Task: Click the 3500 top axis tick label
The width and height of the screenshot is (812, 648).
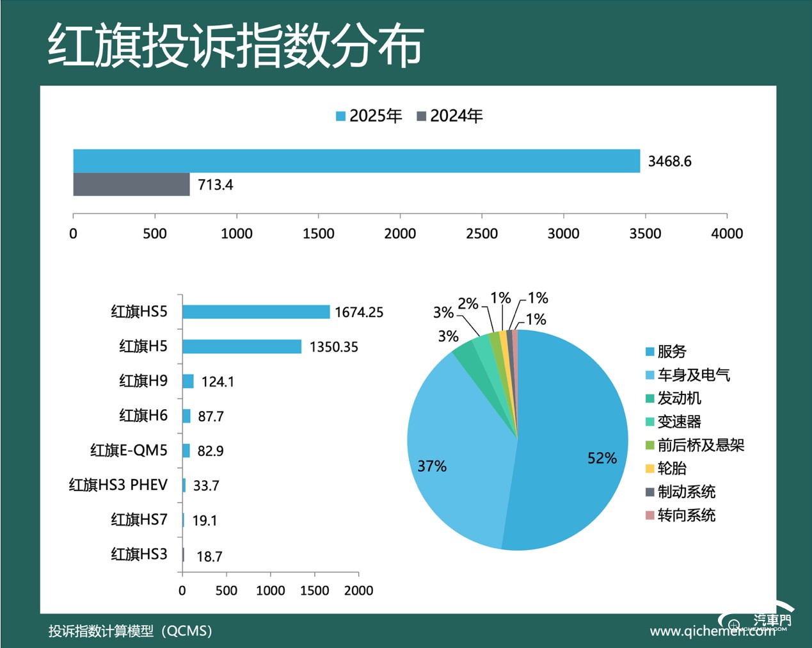Action: coord(645,234)
